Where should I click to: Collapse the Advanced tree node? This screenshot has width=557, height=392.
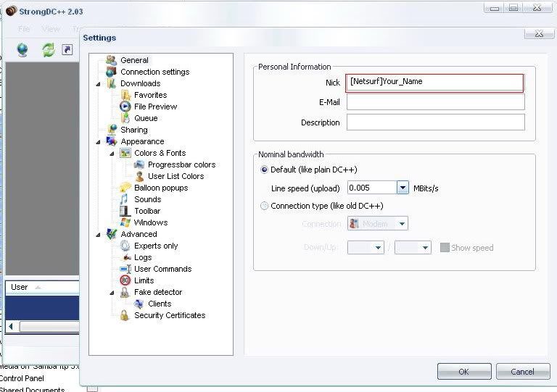coord(99,235)
